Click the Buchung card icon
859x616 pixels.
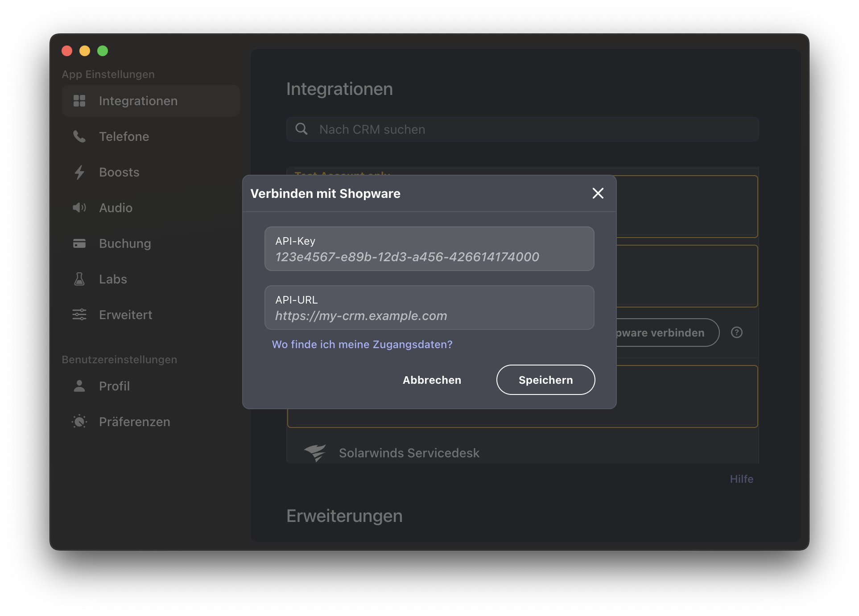click(x=79, y=243)
